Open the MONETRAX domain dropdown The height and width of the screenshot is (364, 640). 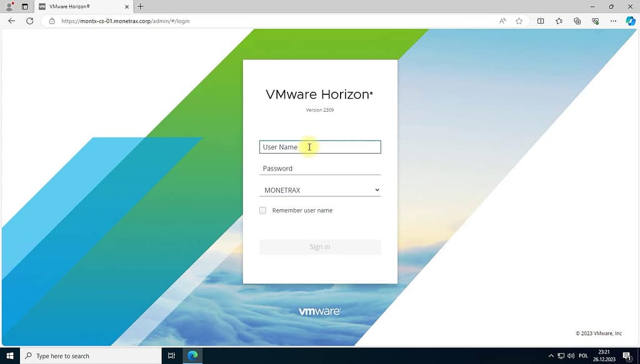pos(319,190)
